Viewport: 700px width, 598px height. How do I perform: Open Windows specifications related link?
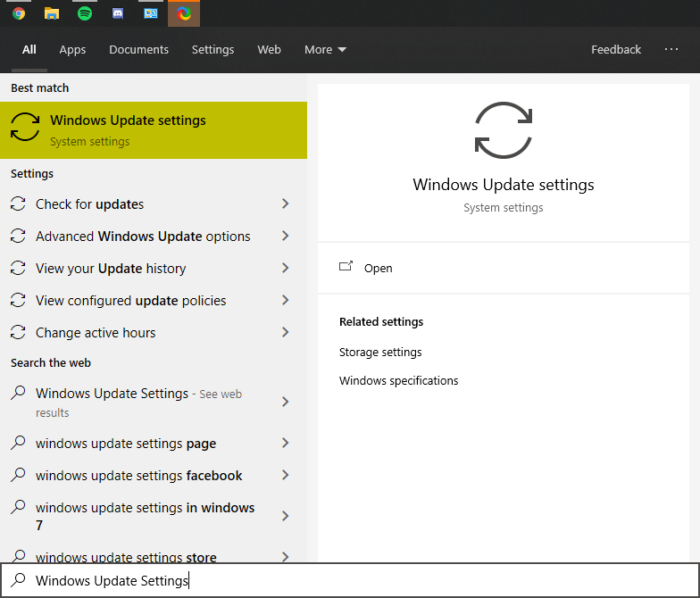tap(398, 380)
